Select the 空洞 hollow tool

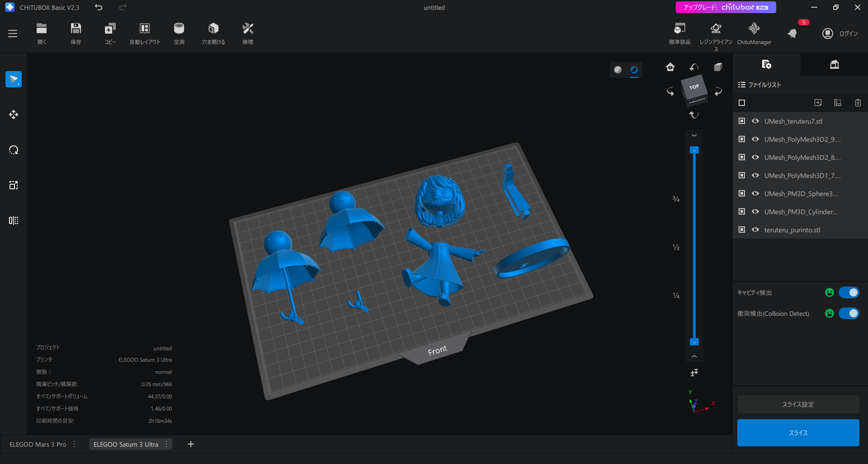tap(179, 34)
